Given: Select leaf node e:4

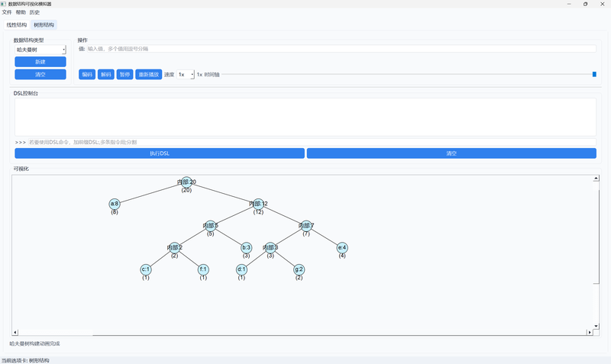Looking at the screenshot, I should (342, 247).
